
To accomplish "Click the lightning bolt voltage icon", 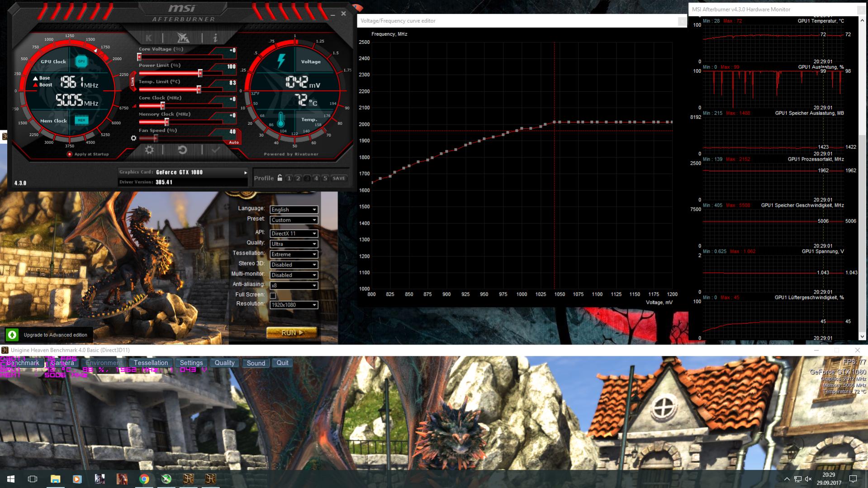I will [281, 61].
